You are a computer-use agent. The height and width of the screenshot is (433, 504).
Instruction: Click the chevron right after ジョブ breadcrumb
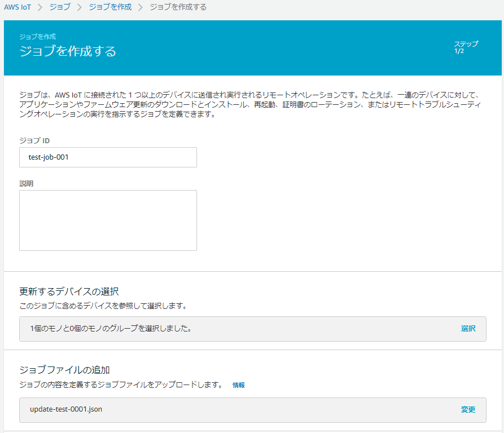[80, 7]
